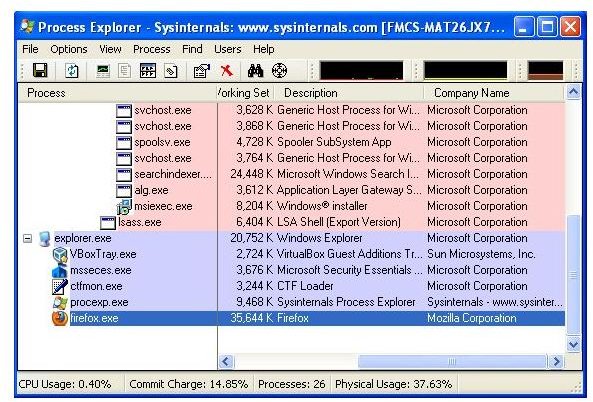
Task: Click the binoculars Find Handle icon
Action: coord(256,71)
